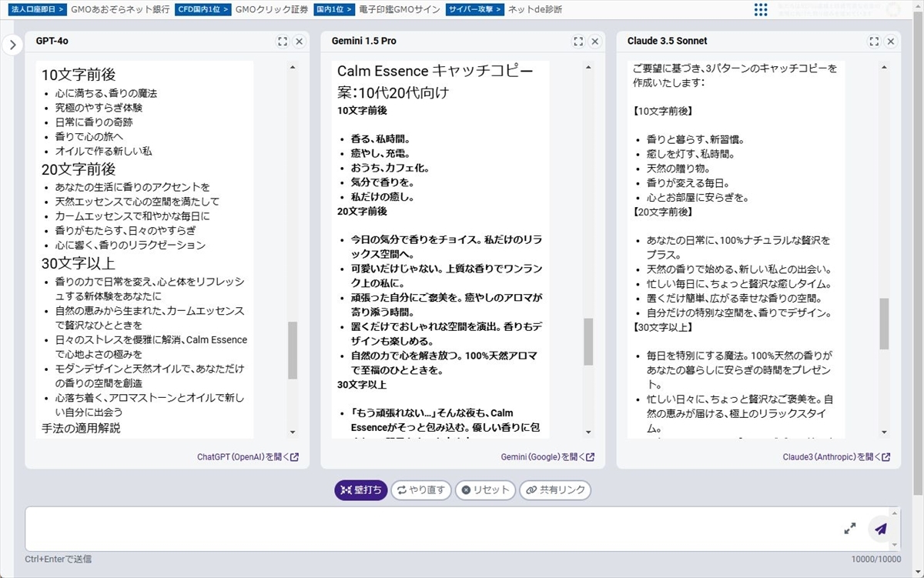Click '究極のやすらぎ体験' in GPT-4o panel
The width and height of the screenshot is (924, 578).
[99, 108]
